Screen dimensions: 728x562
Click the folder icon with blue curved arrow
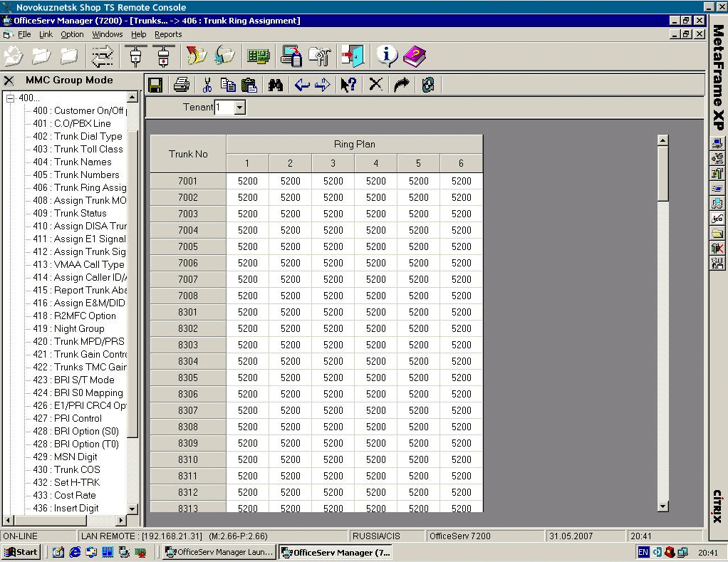coord(224,56)
